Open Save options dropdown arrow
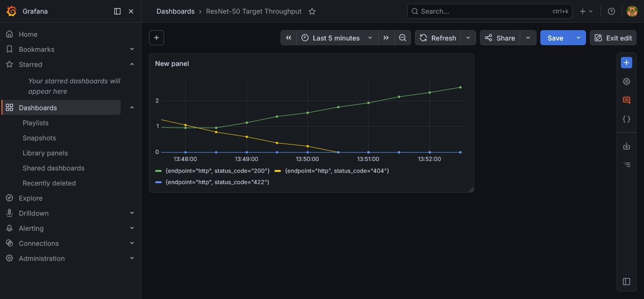Screen dimensions: 644x299 [x=578, y=38]
